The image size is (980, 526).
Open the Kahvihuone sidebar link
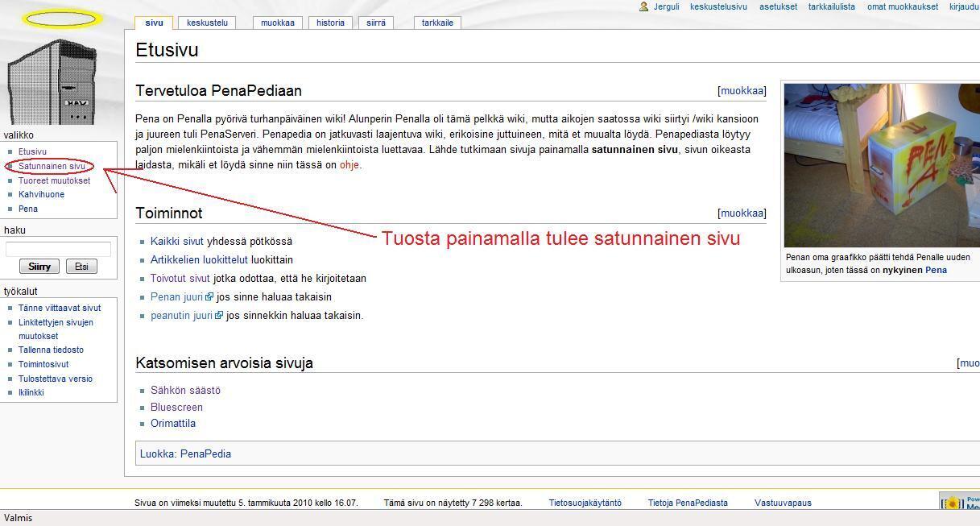(x=41, y=194)
